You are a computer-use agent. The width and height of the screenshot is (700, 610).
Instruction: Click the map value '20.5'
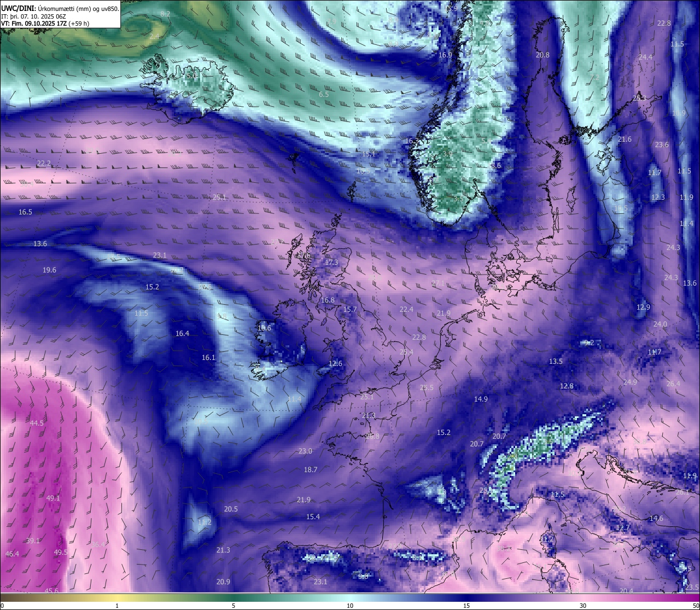pos(231,509)
